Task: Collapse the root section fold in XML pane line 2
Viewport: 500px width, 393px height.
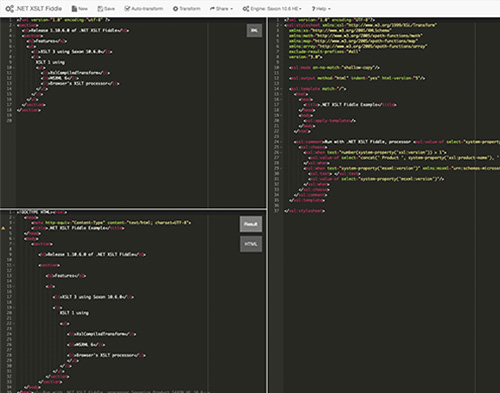Action: pyautogui.click(x=14, y=25)
